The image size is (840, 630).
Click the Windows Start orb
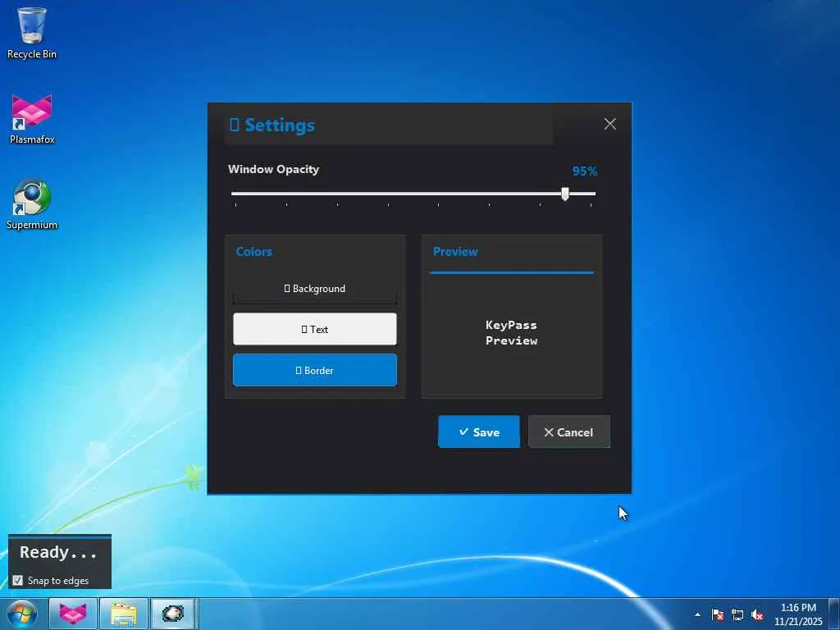22,614
